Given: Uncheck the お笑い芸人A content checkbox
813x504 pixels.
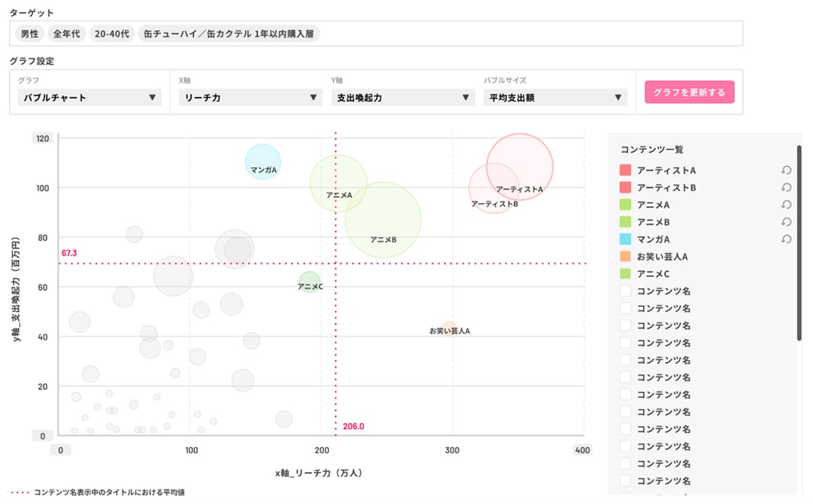Looking at the screenshot, I should click(x=625, y=257).
